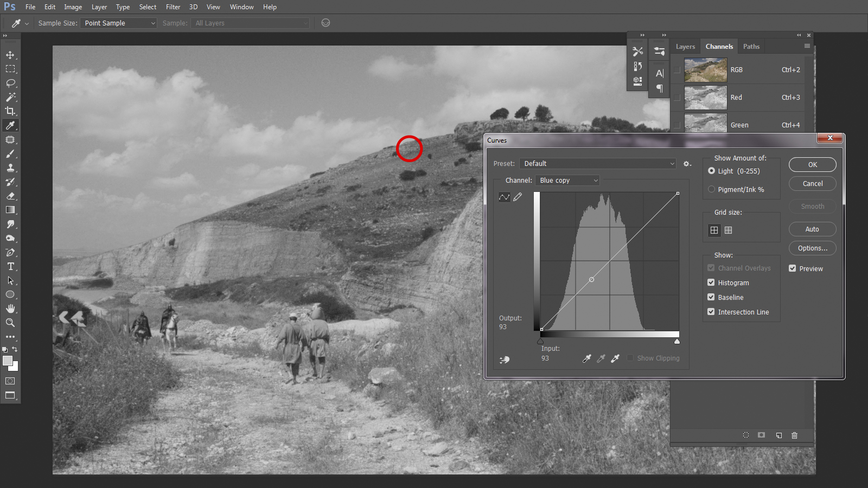Click the white point input slider
The height and width of the screenshot is (488, 868).
(x=676, y=342)
